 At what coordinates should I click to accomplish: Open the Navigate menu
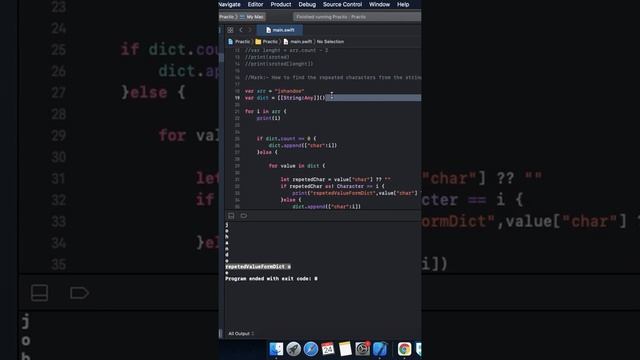coord(229,4)
